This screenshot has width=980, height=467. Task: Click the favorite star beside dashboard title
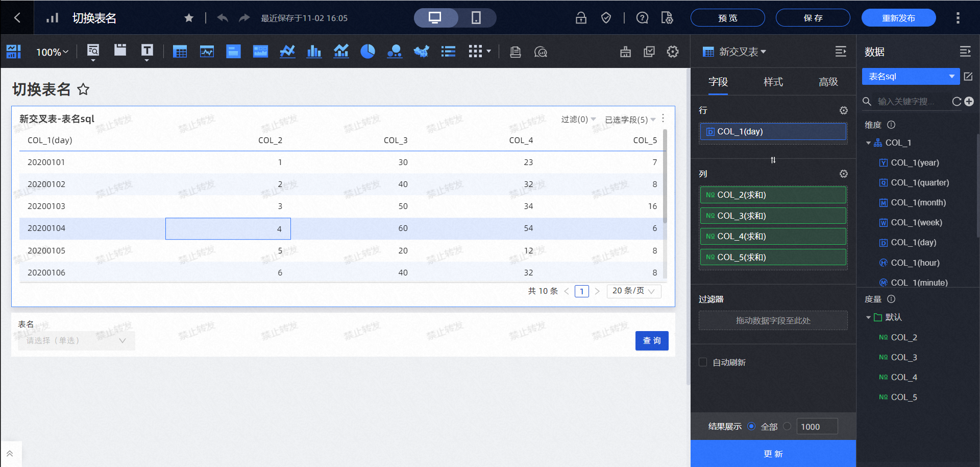point(83,90)
